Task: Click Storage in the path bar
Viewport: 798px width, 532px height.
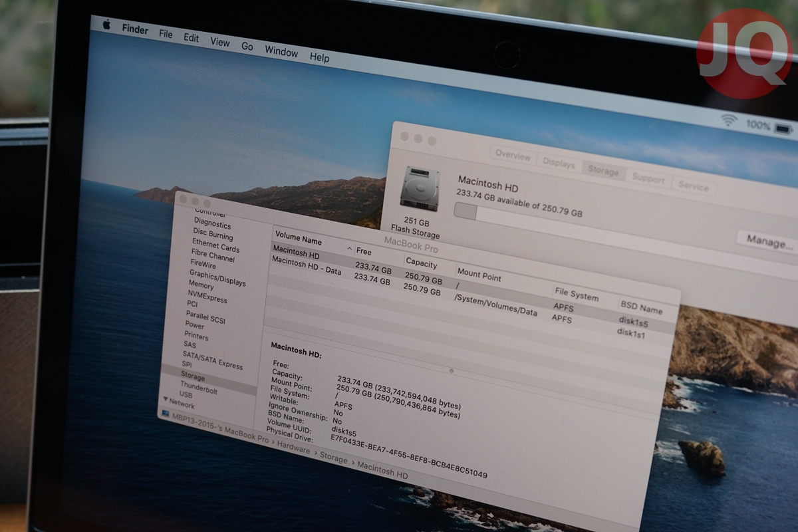Action: click(x=333, y=456)
